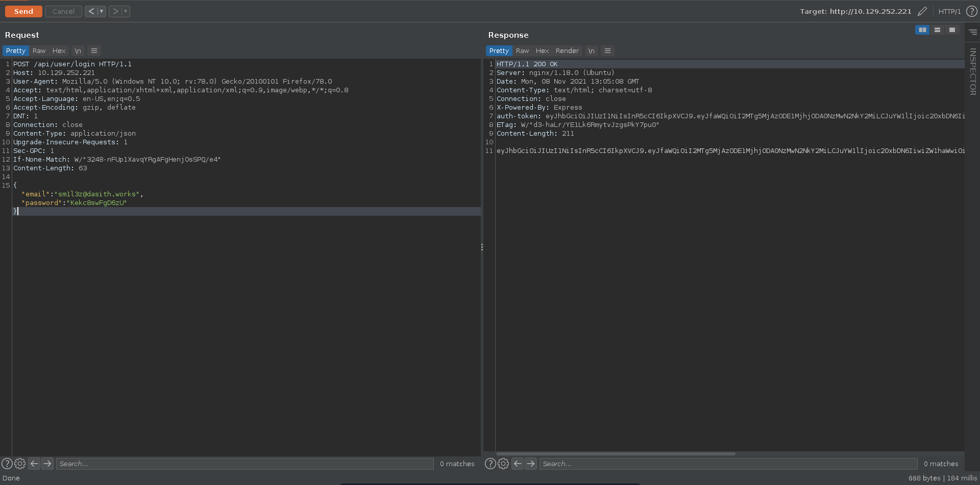The width and height of the screenshot is (980, 485).
Task: Open the Request panel hamburger menu
Action: point(94,51)
